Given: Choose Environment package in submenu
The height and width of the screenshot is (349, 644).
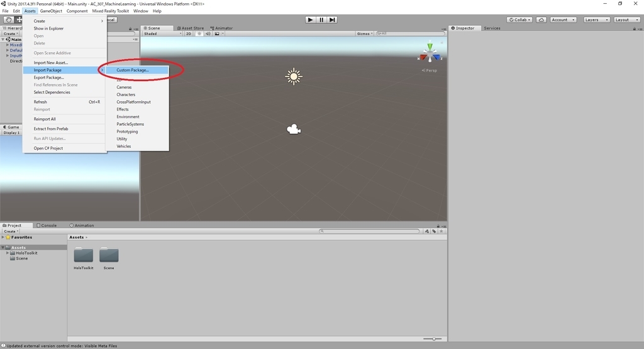Looking at the screenshot, I should click(136, 116).
